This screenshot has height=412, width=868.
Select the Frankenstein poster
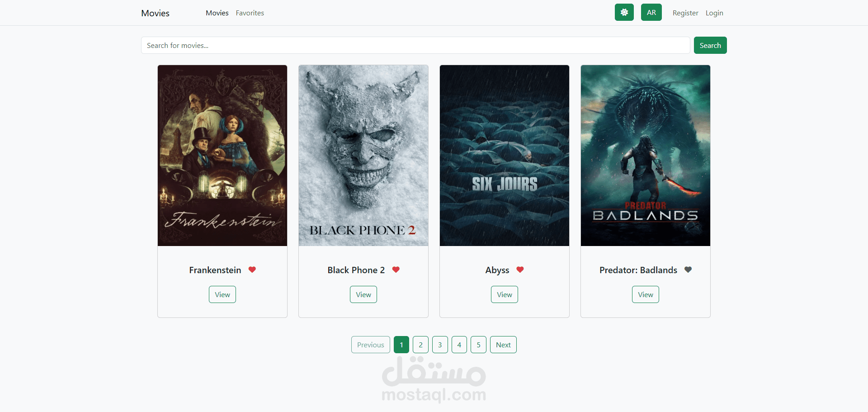tap(222, 156)
